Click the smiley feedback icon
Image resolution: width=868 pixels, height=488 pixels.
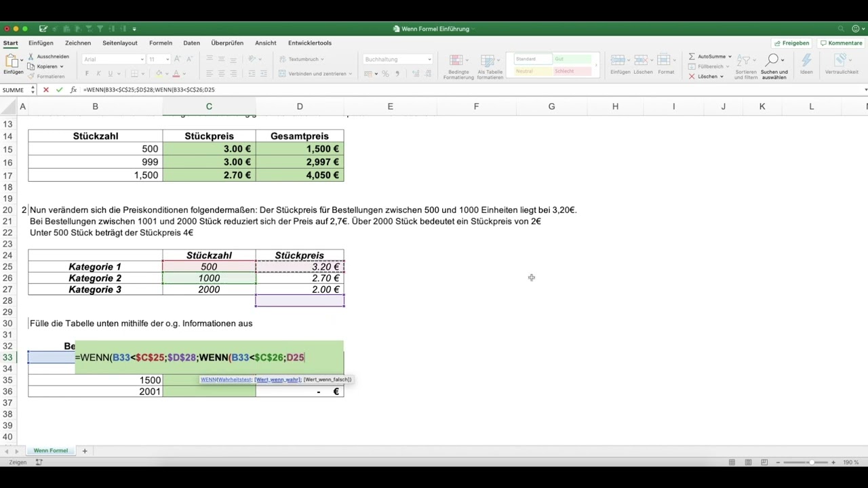pos(855,28)
